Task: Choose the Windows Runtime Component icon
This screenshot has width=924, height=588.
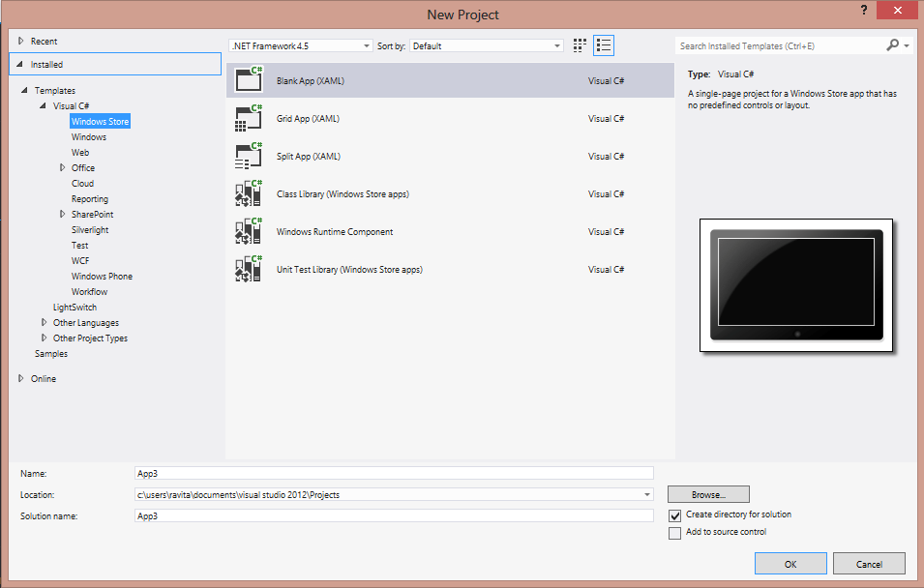Action: point(248,231)
